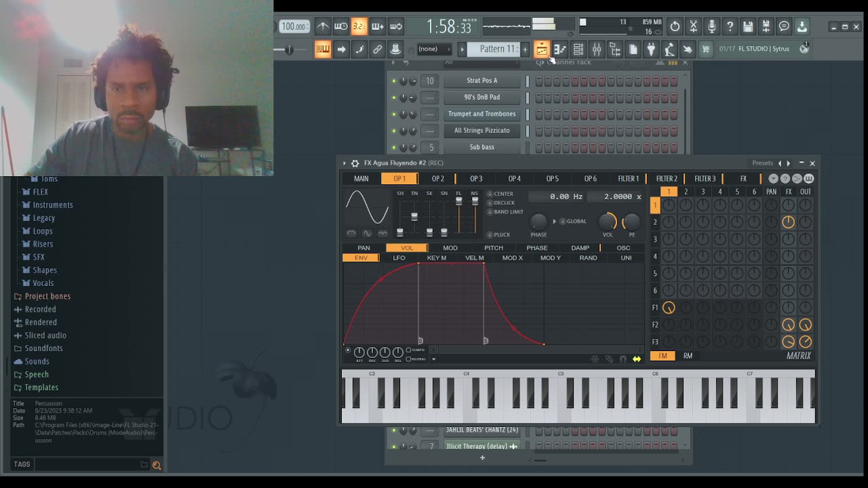Screen dimensions: 868x488
Task: Expand Sytrus plugin menu arrow
Action: point(344,163)
